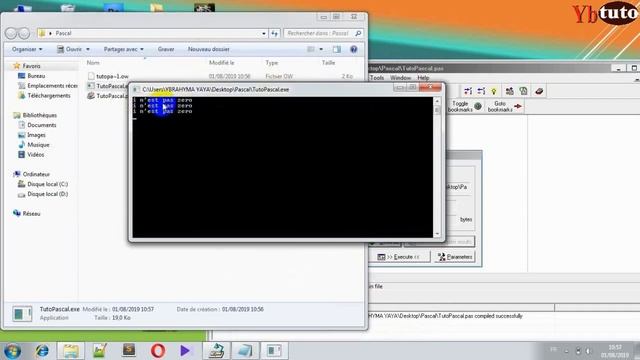Click the console scrollbar down arrow
Viewport: 640px width, 360px height.
coord(437,234)
